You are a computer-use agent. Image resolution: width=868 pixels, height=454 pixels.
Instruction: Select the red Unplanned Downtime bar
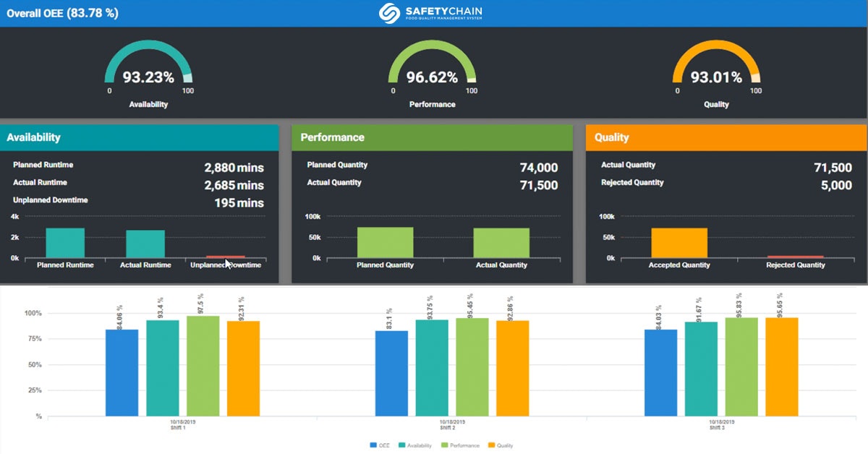click(x=225, y=257)
